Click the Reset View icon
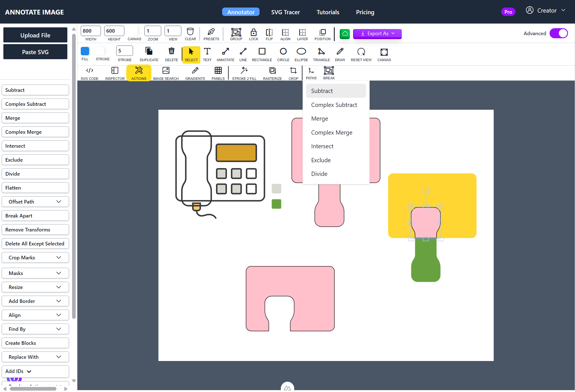575x392 pixels. (361, 52)
